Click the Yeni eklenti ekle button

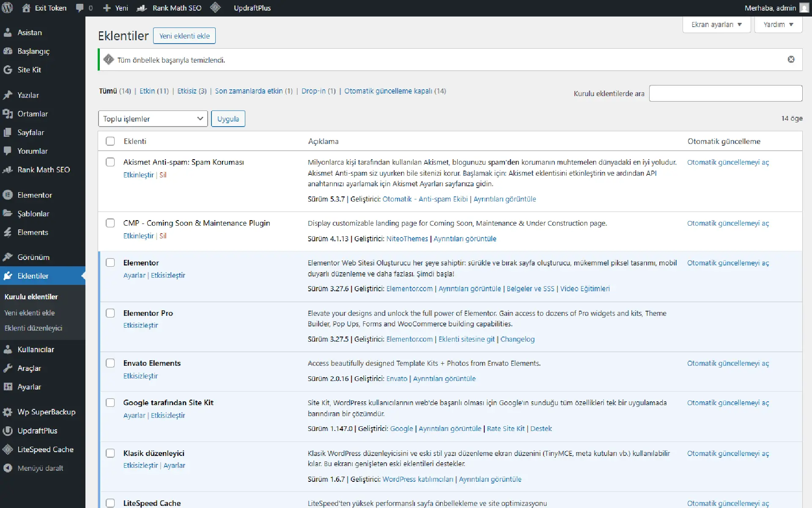pos(184,36)
